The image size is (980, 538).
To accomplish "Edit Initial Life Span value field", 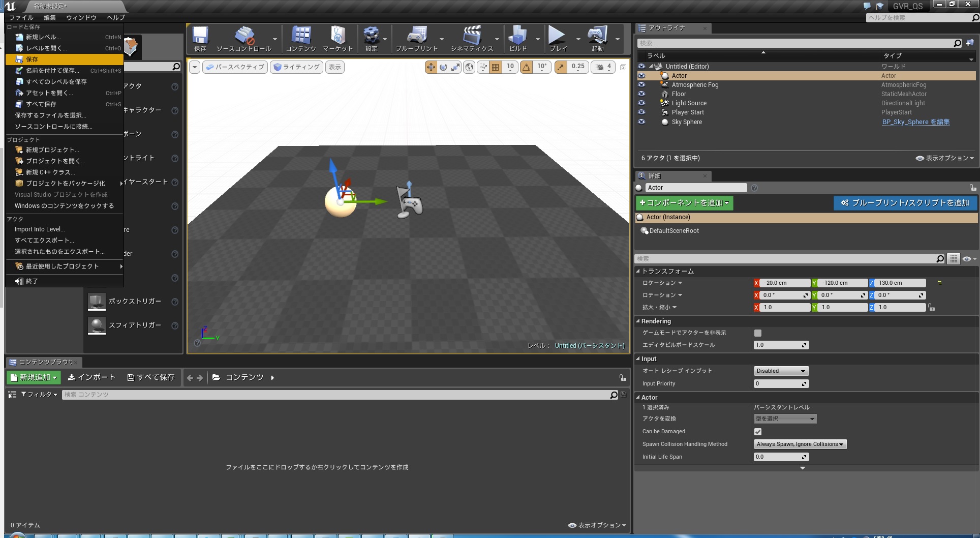I will coord(781,457).
